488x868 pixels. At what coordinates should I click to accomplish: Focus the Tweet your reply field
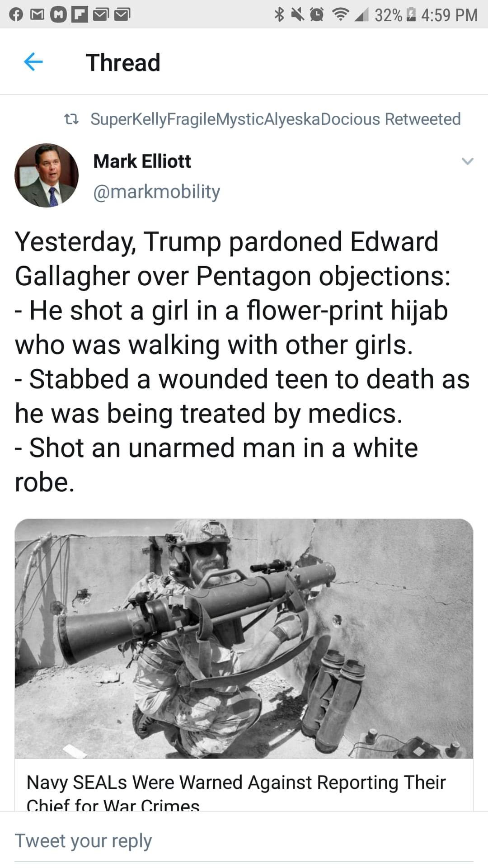(x=244, y=841)
